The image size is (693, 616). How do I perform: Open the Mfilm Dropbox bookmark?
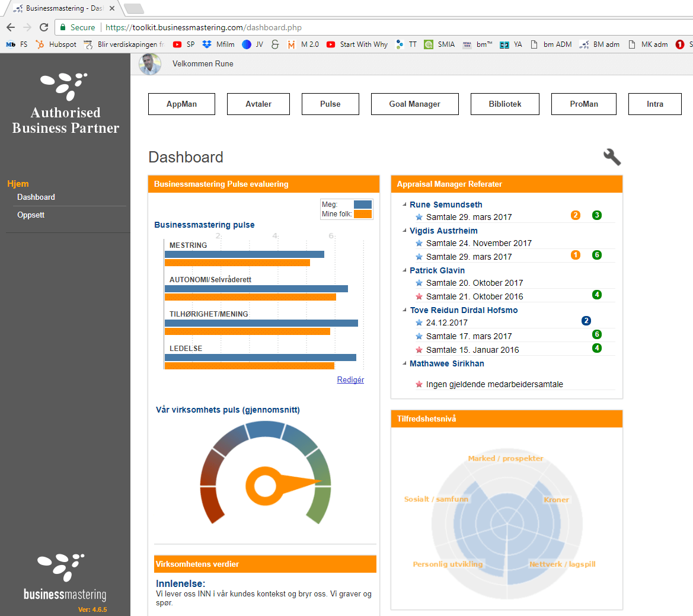click(x=218, y=44)
